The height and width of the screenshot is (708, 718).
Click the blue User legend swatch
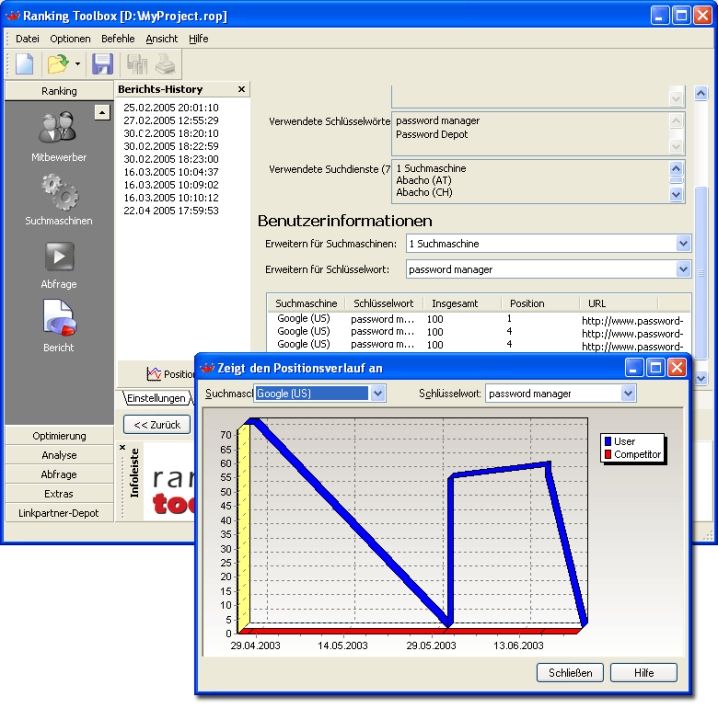(607, 442)
